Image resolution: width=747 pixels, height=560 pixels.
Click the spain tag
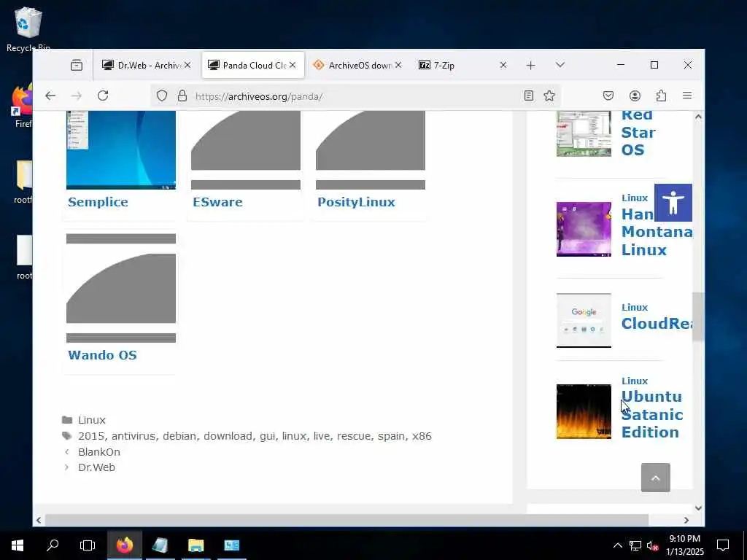[391, 436]
